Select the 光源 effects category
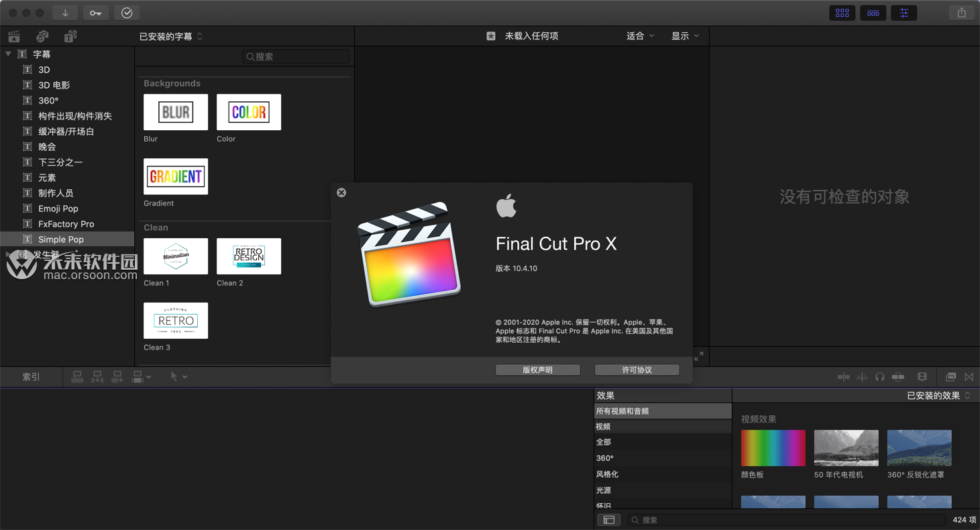This screenshot has height=530, width=980. [x=663, y=490]
